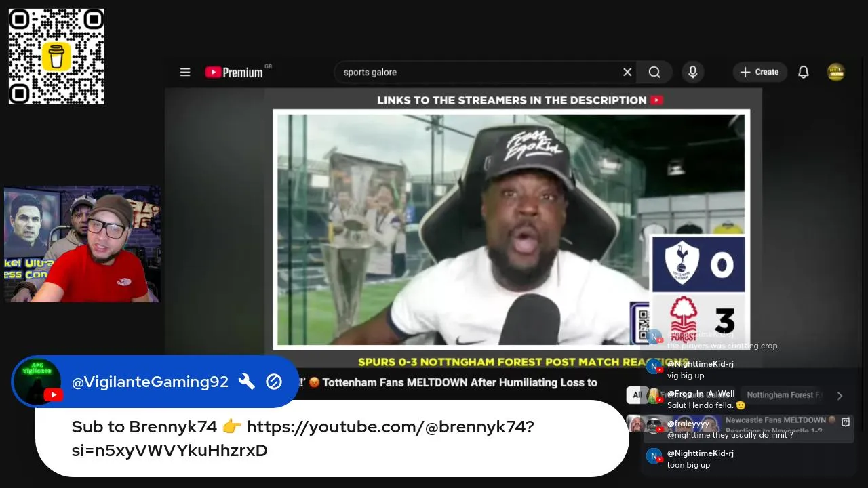Click the blocked circle icon beside VigilanteGaming92
The image size is (868, 488).
pos(274,382)
